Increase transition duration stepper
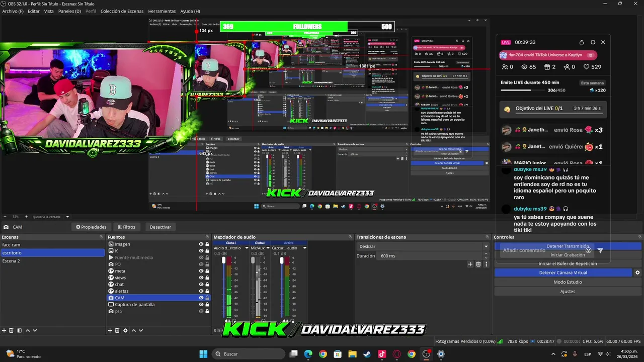Image resolution: width=644 pixels, height=362 pixels. 486,254
